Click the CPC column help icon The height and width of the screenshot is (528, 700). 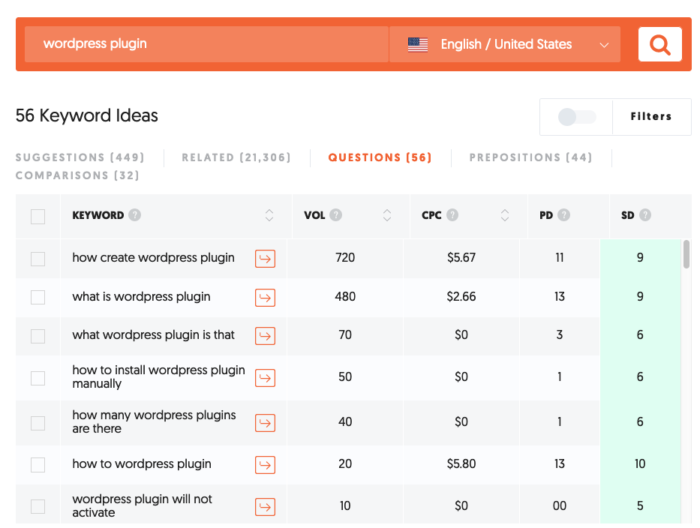[452, 215]
